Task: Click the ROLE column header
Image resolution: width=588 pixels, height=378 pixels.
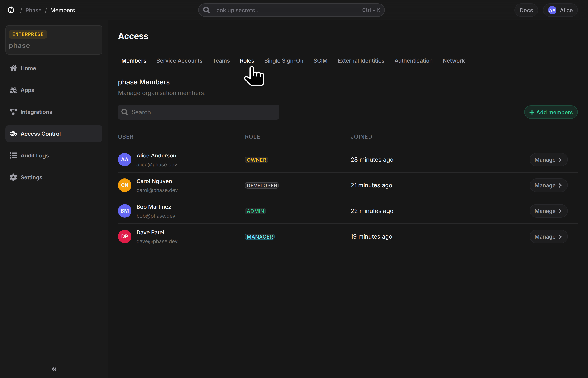Action: 252,137
